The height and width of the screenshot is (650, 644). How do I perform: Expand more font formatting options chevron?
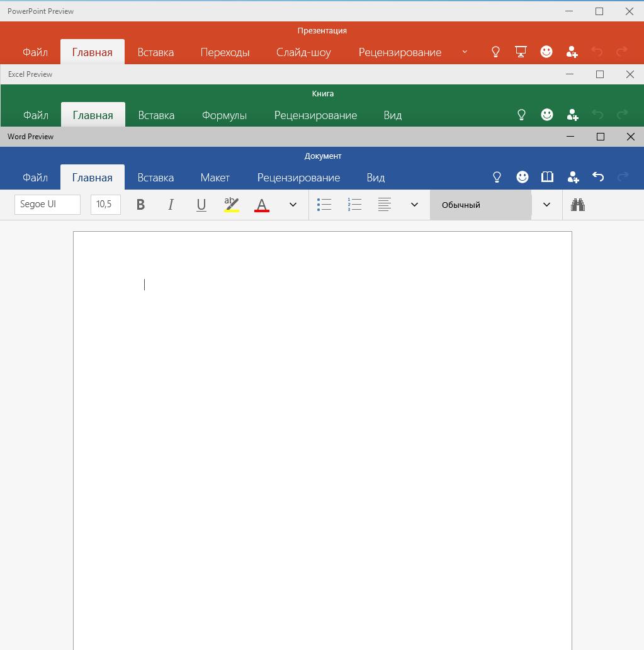(293, 205)
